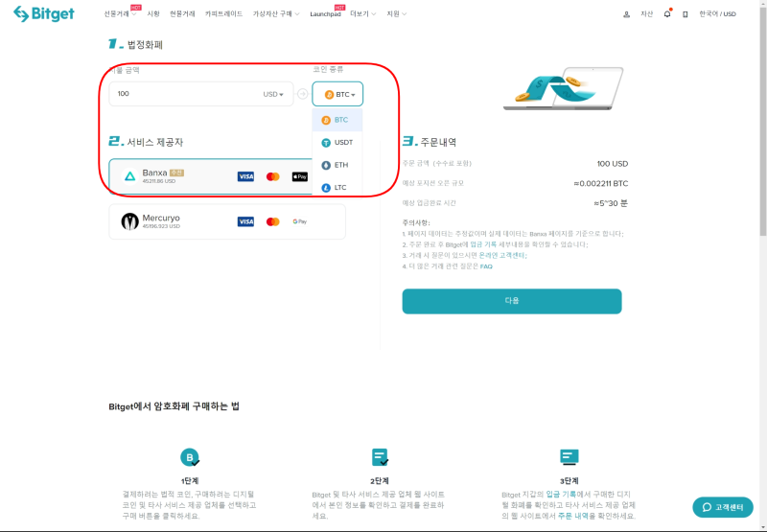Click the Mastercard icon in Banxa row
The height and width of the screenshot is (532, 767).
(273, 176)
